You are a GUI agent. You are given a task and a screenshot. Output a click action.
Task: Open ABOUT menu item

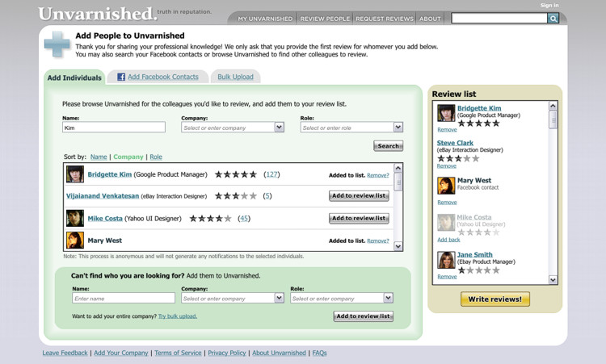point(430,19)
